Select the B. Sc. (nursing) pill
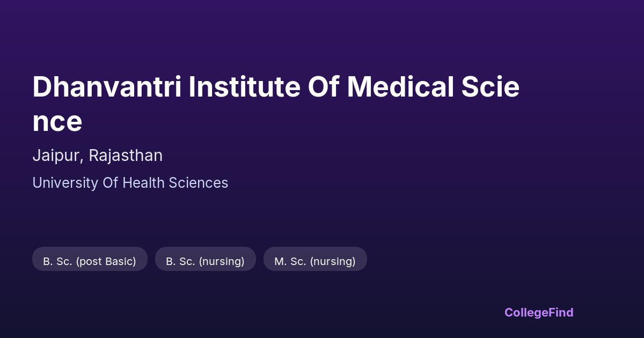Viewport: 644px width, 338px height. coord(205,261)
